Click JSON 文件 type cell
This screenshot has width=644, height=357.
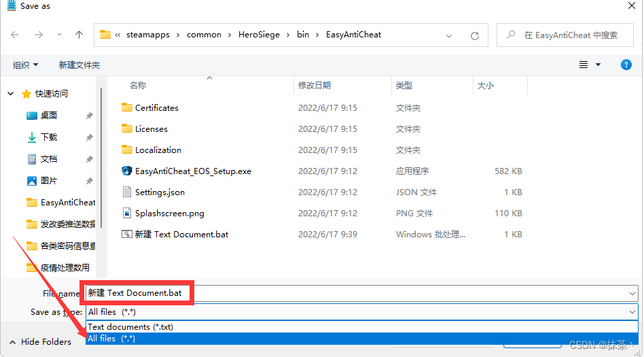(x=416, y=192)
